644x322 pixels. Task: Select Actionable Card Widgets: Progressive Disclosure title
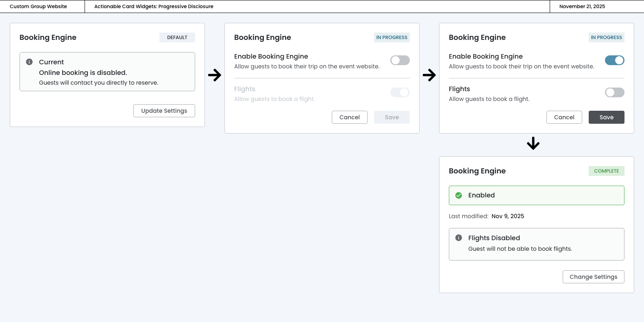[154, 7]
